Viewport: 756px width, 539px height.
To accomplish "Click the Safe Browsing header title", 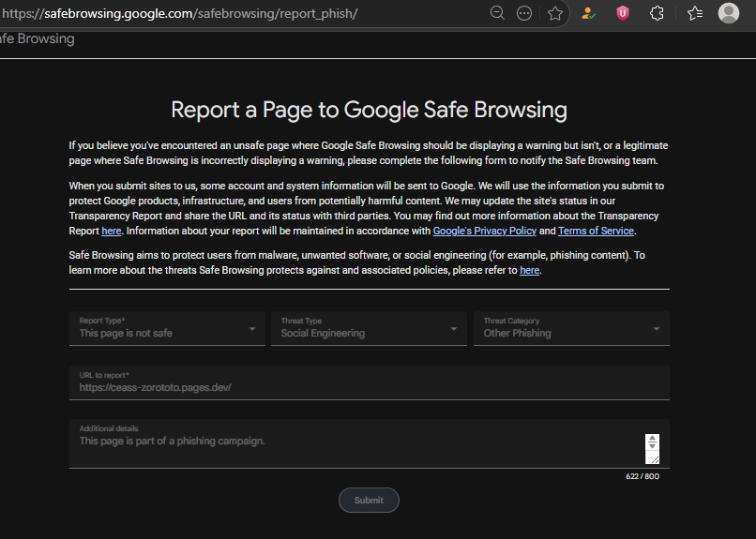I will [x=38, y=38].
